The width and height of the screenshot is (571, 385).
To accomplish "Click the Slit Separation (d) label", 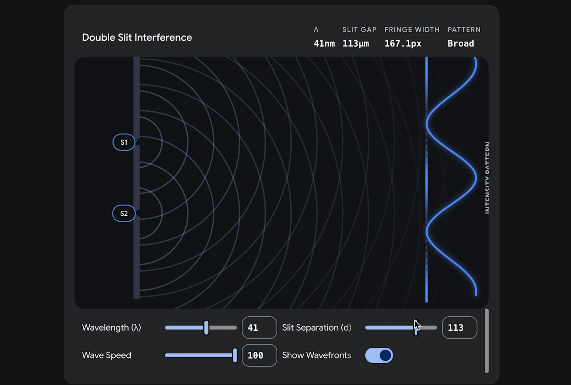I will (317, 327).
